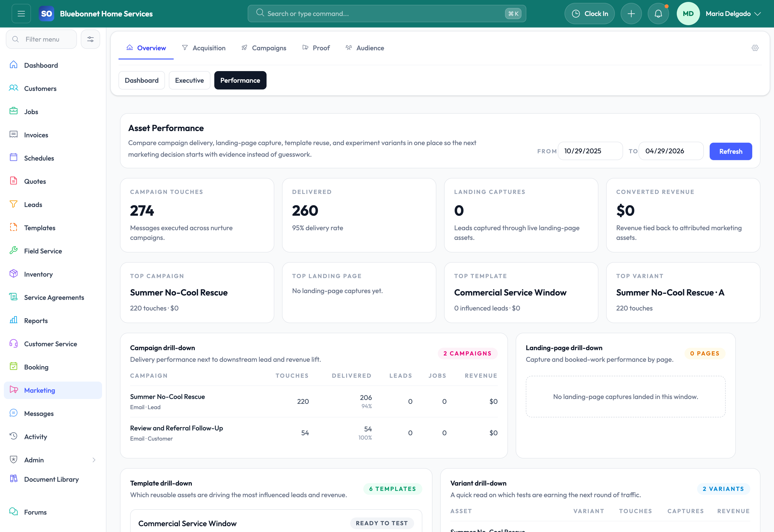Select the Dashboard sub-view button
The height and width of the screenshot is (532, 774).
[142, 80]
